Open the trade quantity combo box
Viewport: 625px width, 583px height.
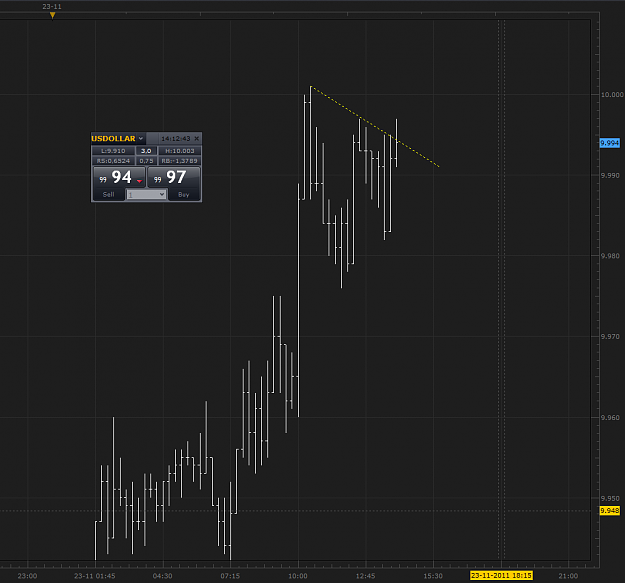[146, 194]
